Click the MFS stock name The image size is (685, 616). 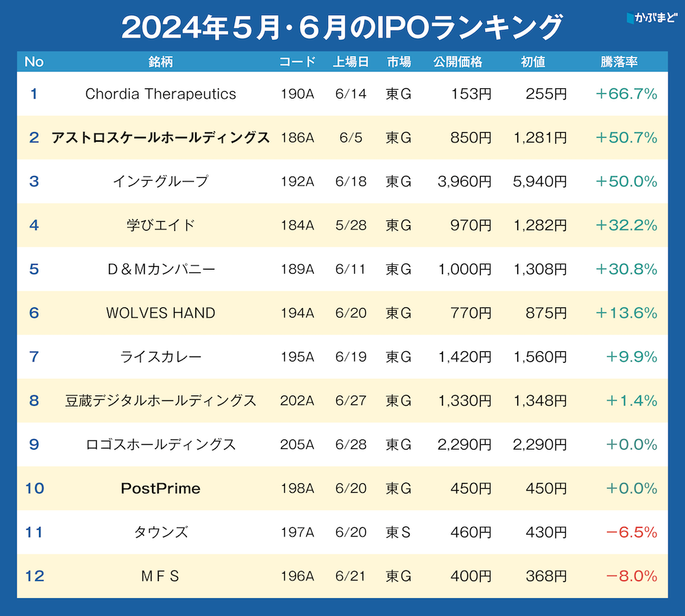[160, 576]
